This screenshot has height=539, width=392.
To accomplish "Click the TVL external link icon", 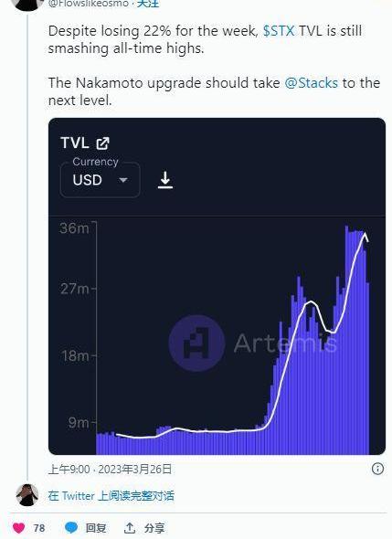I will coord(103,143).
